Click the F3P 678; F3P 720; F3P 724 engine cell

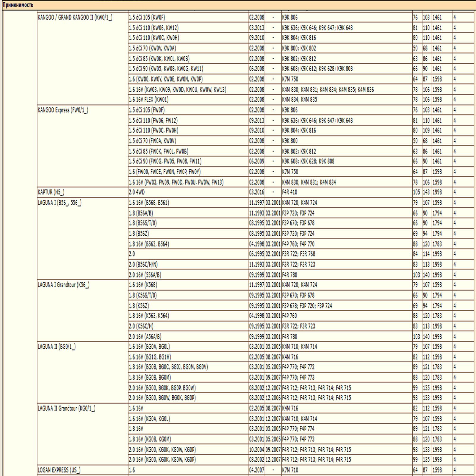click(307, 306)
